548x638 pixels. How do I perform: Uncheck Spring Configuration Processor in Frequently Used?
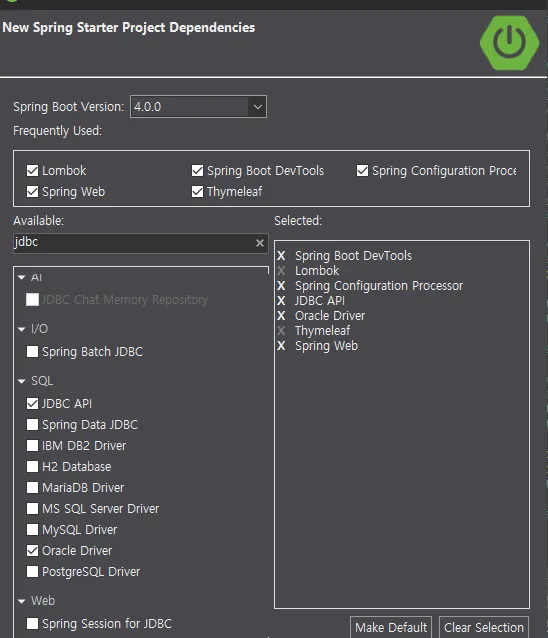point(362,171)
